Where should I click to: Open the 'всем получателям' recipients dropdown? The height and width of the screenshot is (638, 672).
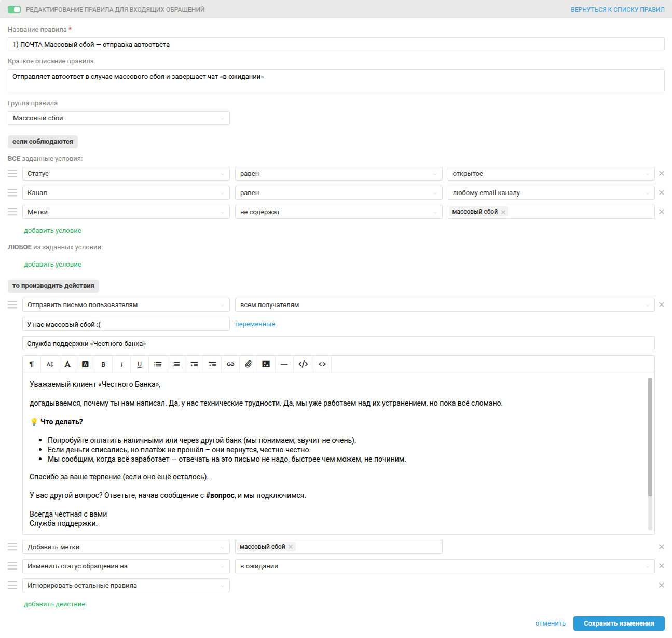pos(445,305)
